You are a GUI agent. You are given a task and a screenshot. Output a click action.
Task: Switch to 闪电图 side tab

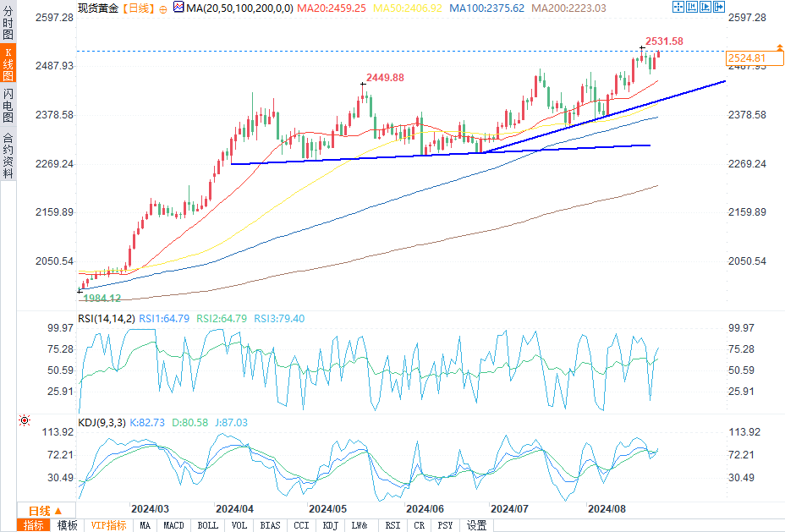(8, 105)
